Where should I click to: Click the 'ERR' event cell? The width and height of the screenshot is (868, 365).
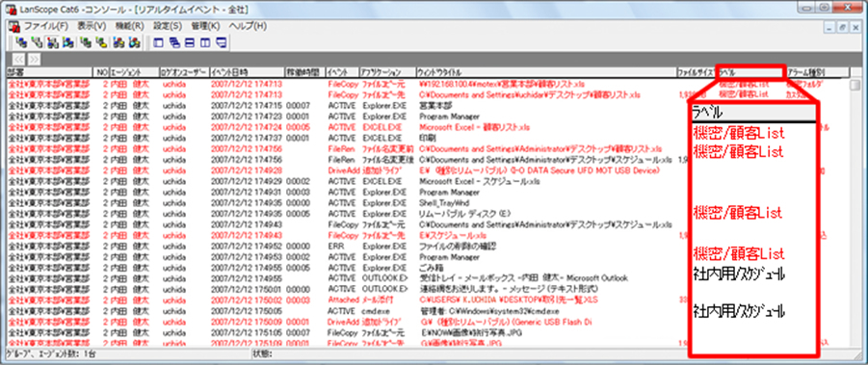tap(335, 247)
